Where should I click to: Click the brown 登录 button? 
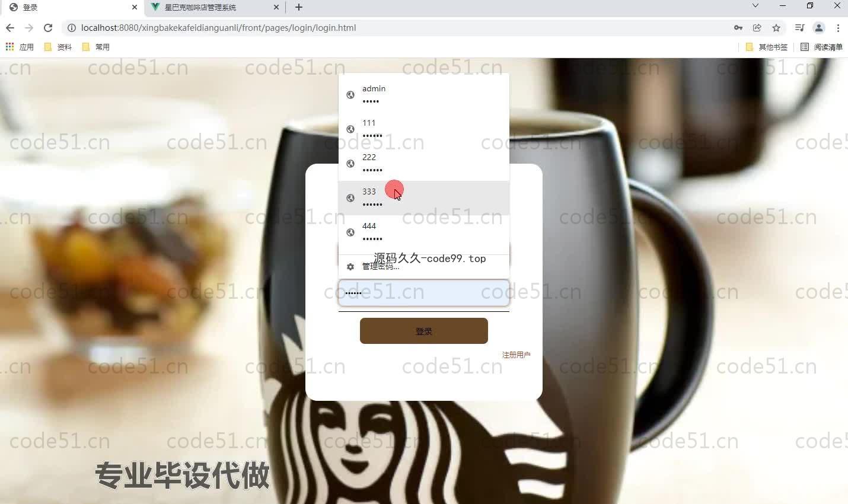(423, 331)
